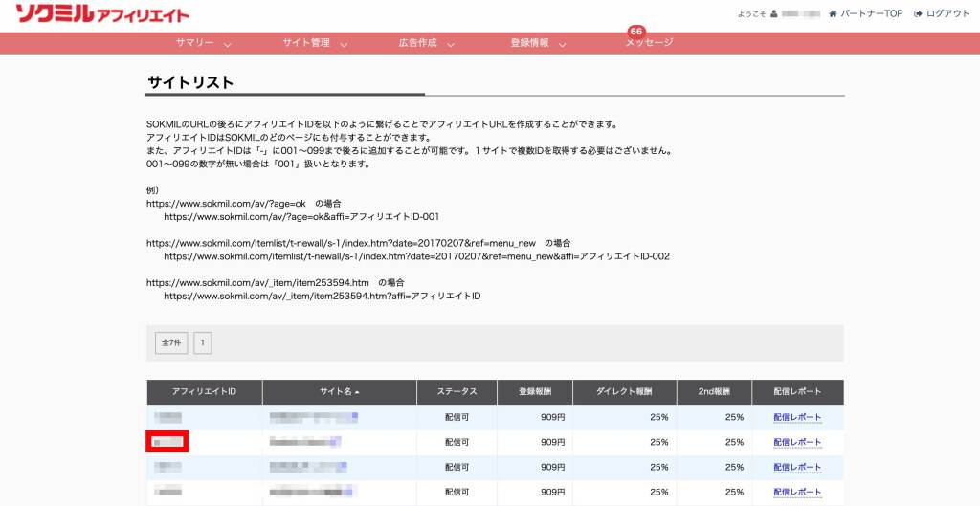Screen dimensions: 980x506
Task: Sort by the サイト名 column header
Action: click(x=340, y=391)
